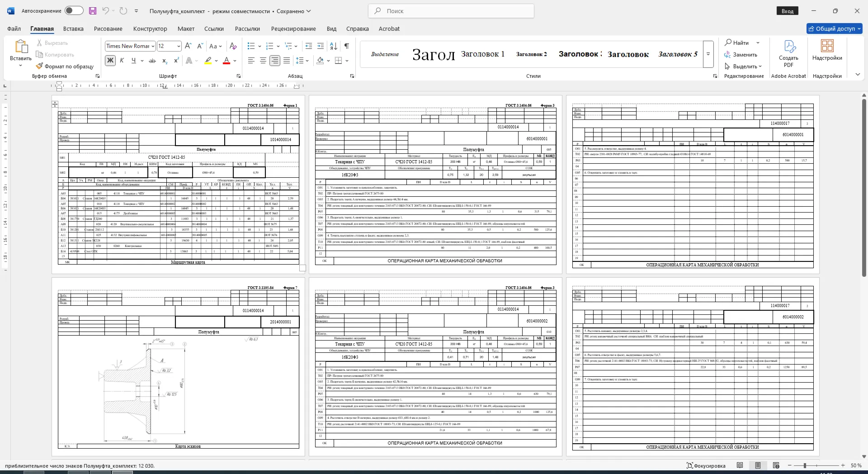This screenshot has width=868, height=474.
Task: Click the Вставить paste icon
Action: coord(21,46)
